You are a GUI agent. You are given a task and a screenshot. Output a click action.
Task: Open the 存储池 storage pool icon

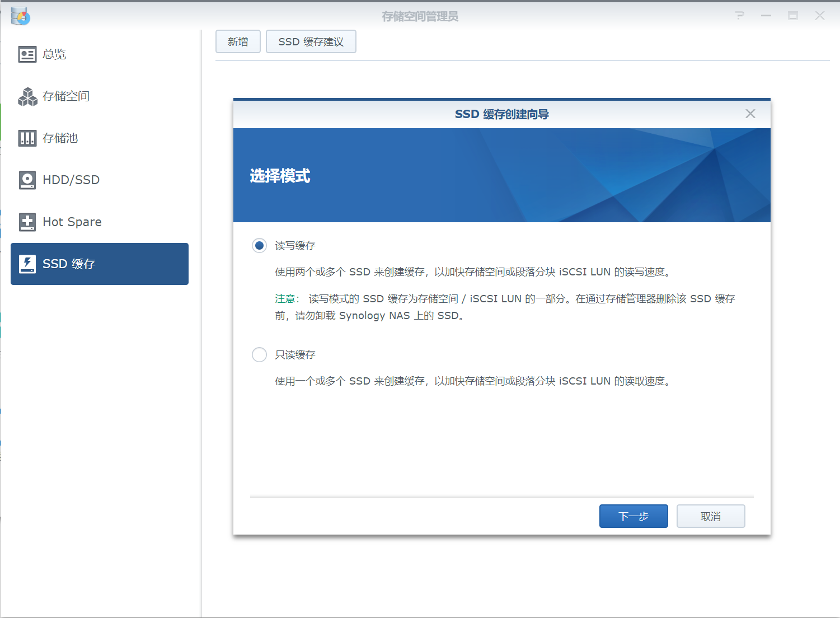coord(27,138)
